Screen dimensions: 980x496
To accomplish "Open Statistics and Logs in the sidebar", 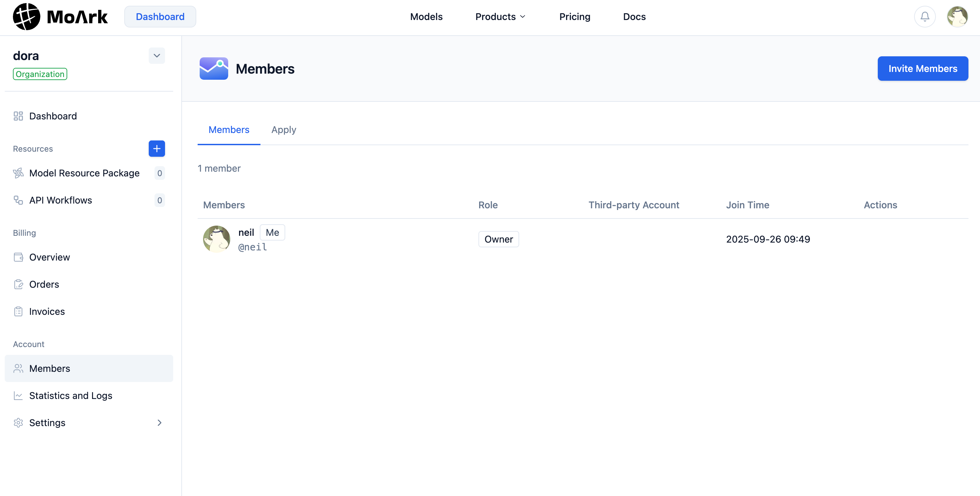I will coord(70,396).
